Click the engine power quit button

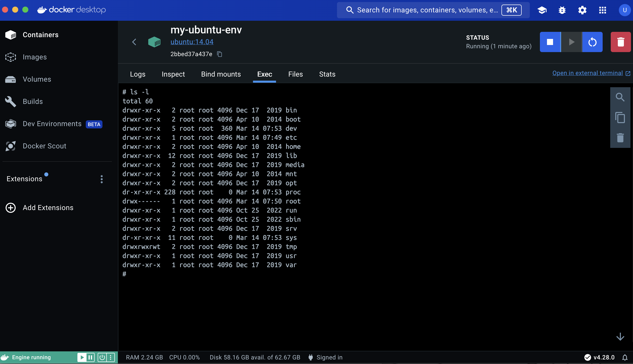(x=102, y=357)
